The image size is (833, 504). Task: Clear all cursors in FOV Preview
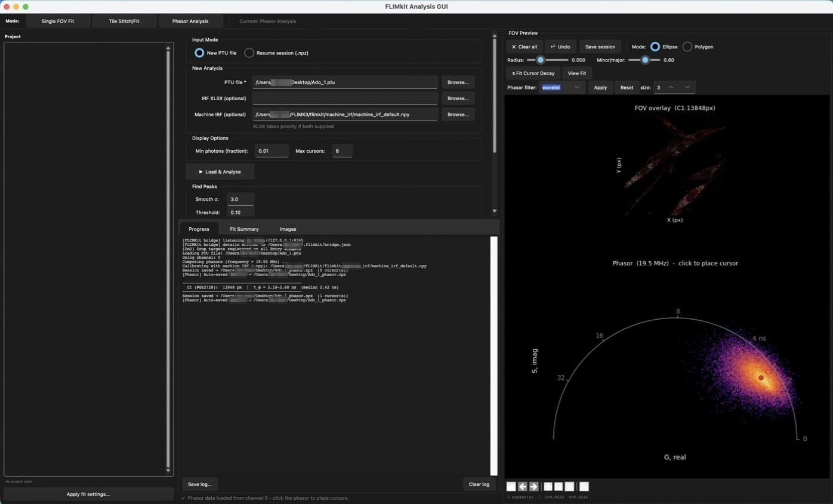(x=525, y=47)
